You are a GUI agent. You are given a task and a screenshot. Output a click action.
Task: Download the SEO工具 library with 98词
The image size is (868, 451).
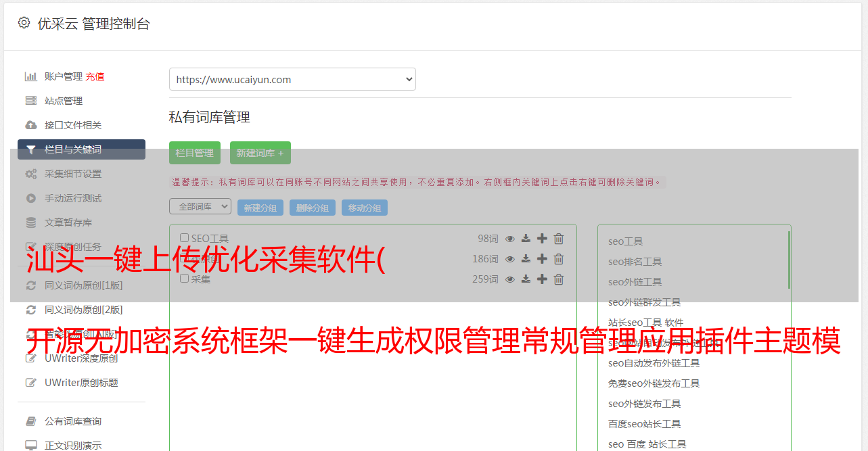[x=526, y=239]
